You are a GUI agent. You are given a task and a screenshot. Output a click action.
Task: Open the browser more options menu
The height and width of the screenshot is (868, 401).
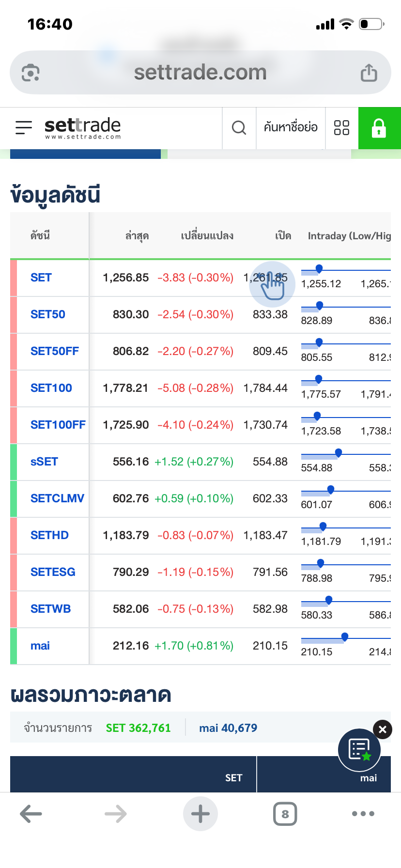363,814
